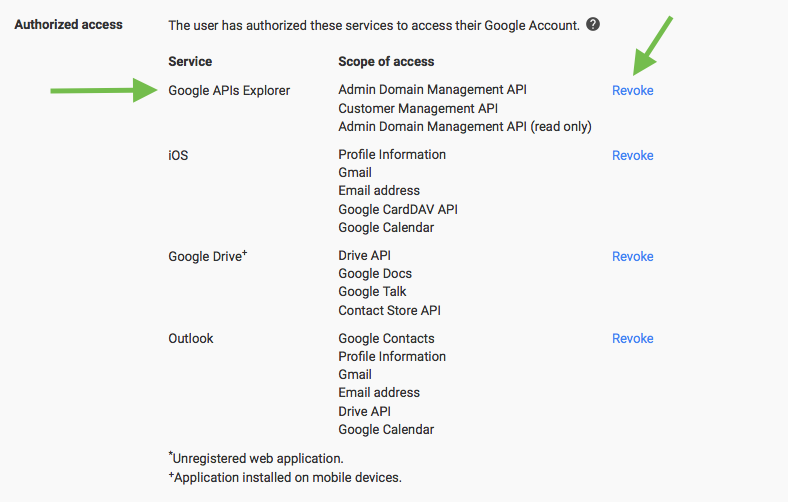This screenshot has width=788, height=502.
Task: Click the Scope of access column header
Action: [386, 61]
